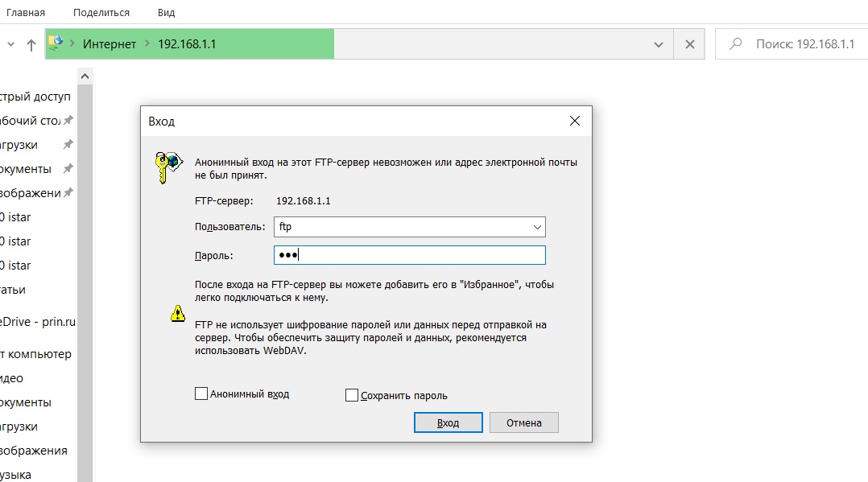The height and width of the screenshot is (482, 868).
Task: Click the keys icon in login dialog
Action: (x=168, y=167)
